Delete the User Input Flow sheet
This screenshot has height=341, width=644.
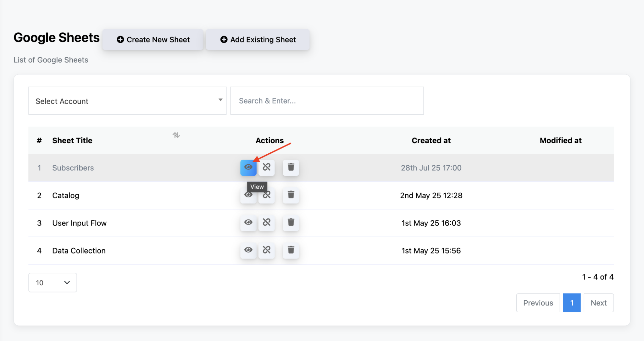(x=291, y=223)
